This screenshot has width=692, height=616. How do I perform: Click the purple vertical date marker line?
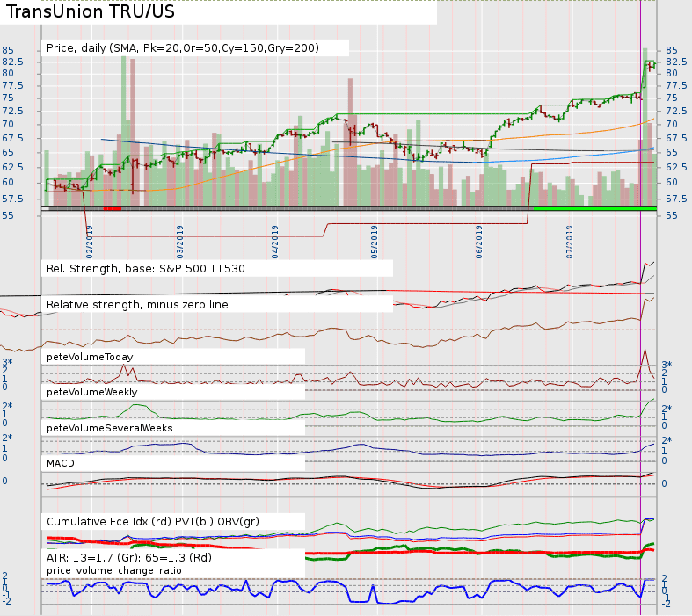pos(640,308)
